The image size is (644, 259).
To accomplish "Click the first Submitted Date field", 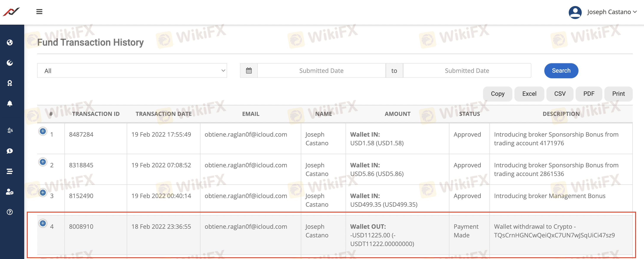I will click(x=321, y=71).
